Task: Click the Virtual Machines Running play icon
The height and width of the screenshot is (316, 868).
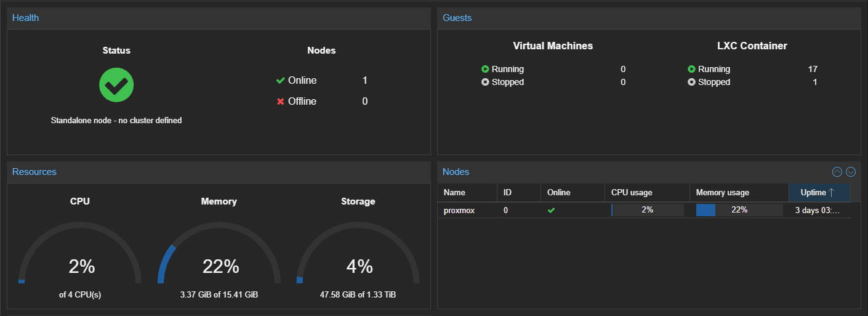Action: (485, 70)
